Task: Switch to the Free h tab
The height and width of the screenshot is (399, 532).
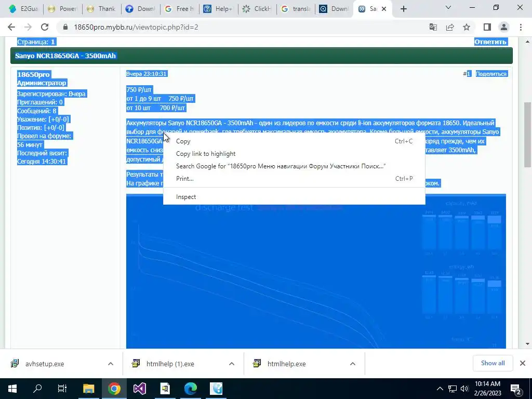Action: coord(180,9)
